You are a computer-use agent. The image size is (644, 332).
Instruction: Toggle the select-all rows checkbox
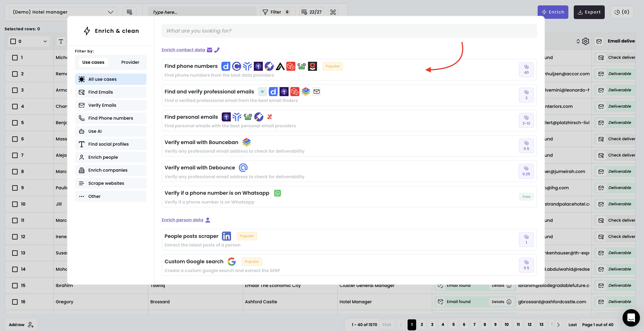point(13,41)
